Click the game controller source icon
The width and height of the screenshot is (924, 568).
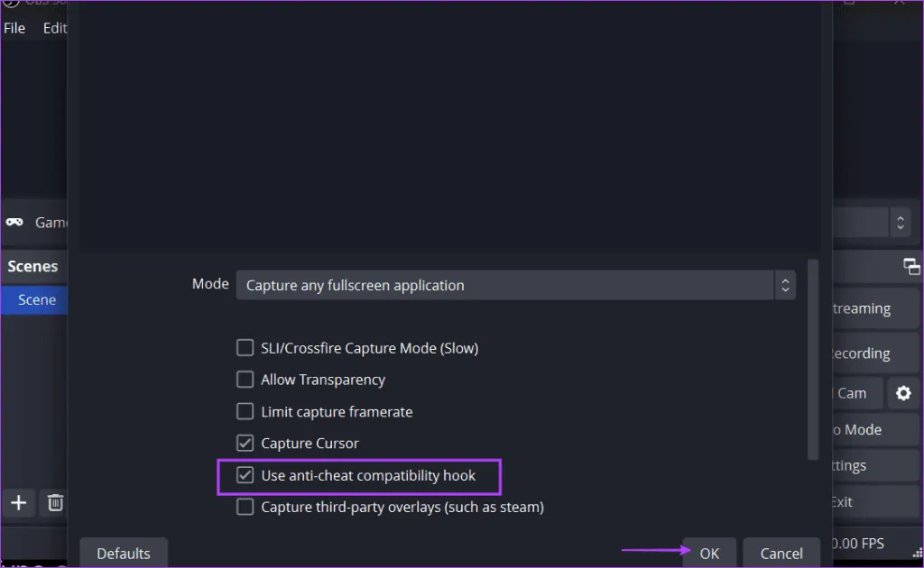[14, 222]
